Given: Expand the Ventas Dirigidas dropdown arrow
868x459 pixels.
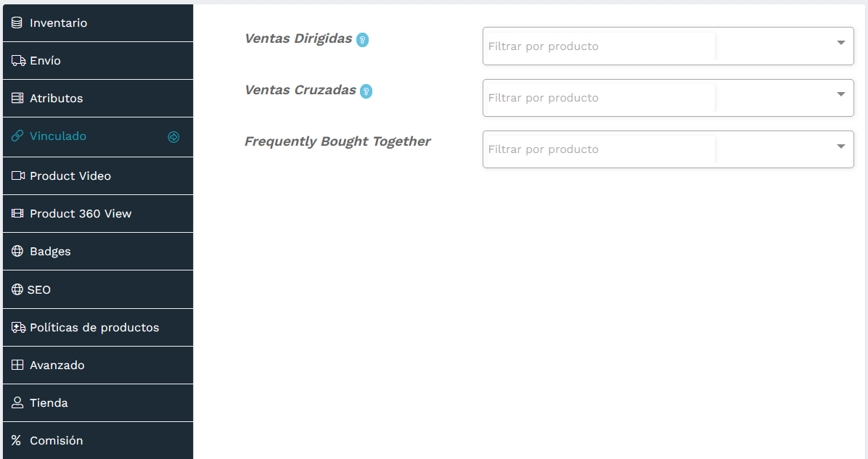Looking at the screenshot, I should 840,43.
